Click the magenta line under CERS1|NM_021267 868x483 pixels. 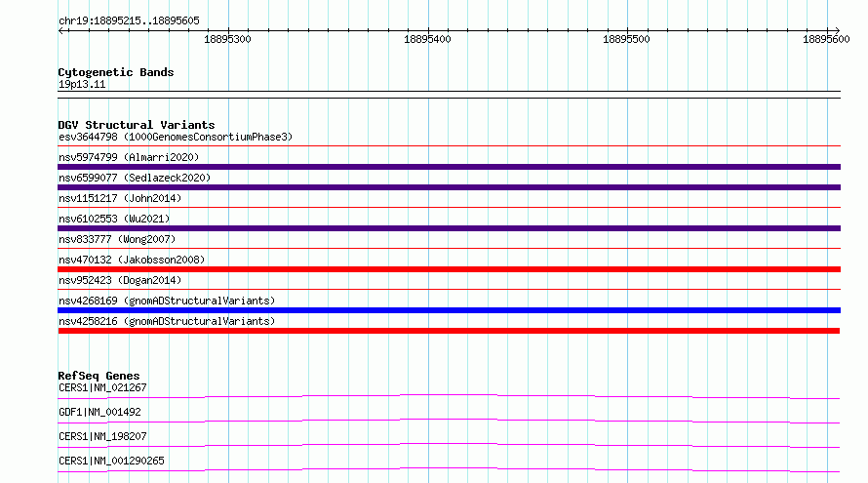click(x=449, y=396)
